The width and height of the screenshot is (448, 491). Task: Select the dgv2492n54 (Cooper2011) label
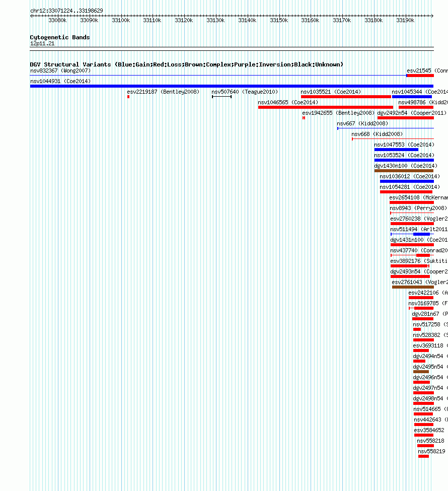412,113
